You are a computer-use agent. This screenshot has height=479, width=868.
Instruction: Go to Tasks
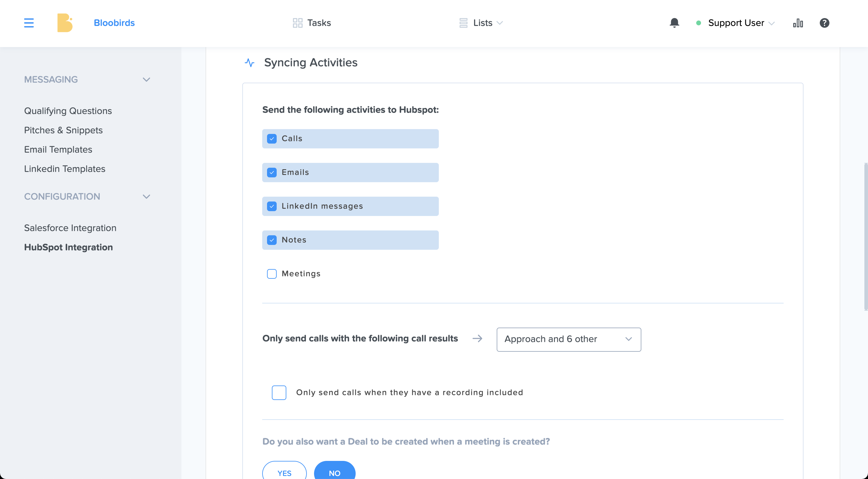(x=312, y=23)
